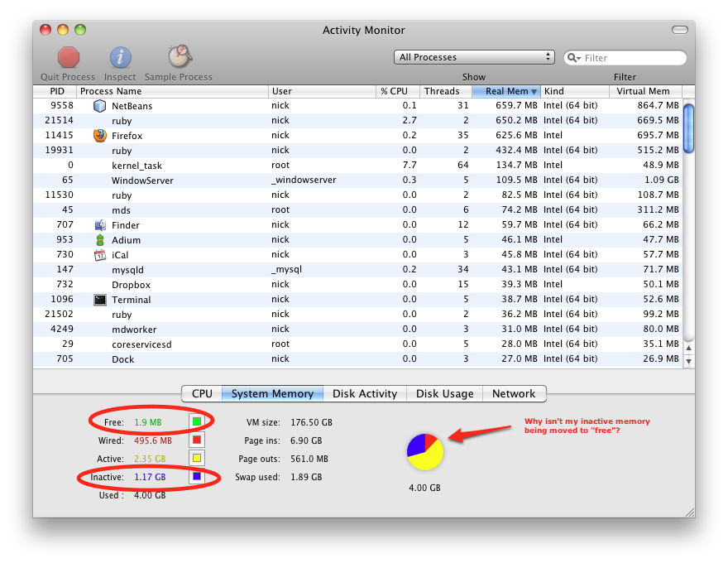Select the Dock process row
728x563 pixels.
(358, 358)
